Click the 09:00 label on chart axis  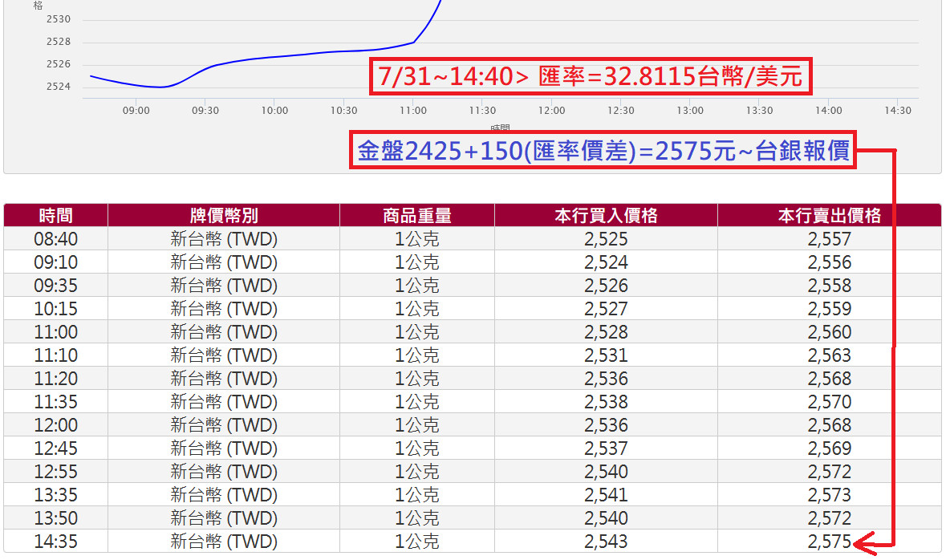tap(136, 111)
